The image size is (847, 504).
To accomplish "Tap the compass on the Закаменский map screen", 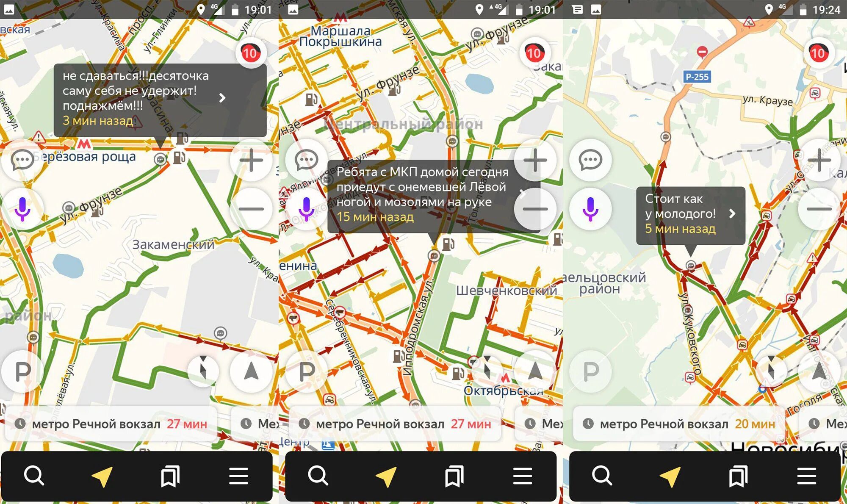I will coord(203,371).
